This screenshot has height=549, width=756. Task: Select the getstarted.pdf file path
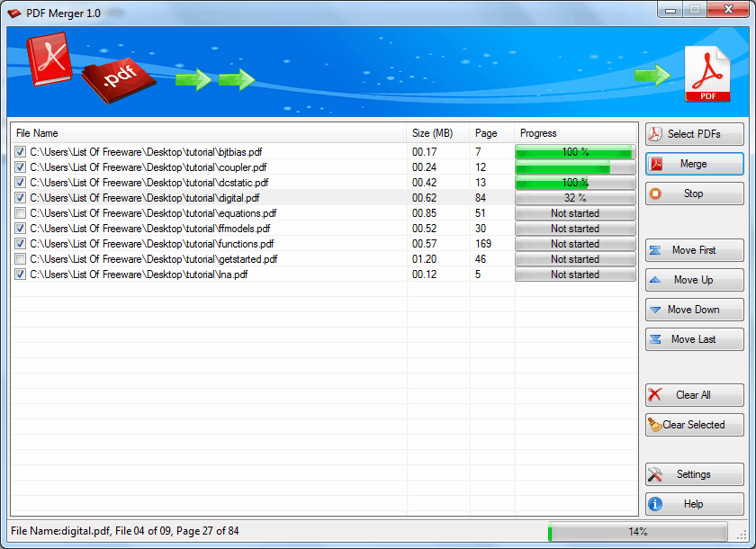(154, 259)
